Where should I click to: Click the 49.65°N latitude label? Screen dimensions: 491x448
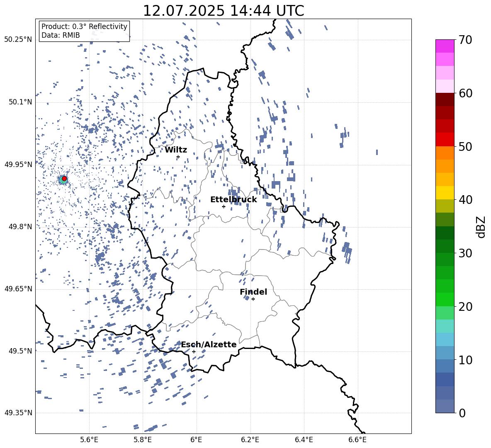coord(18,288)
